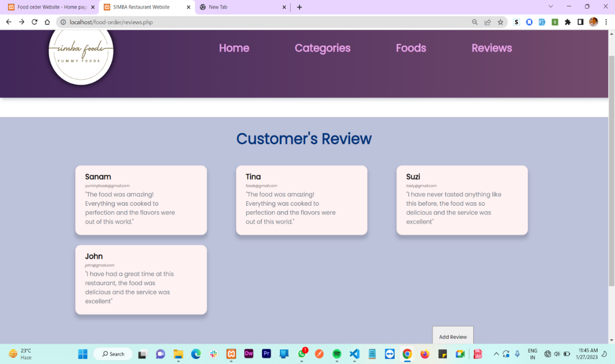This screenshot has width=615, height=364.
Task: Open the Reviews page navigation link
Action: point(492,48)
